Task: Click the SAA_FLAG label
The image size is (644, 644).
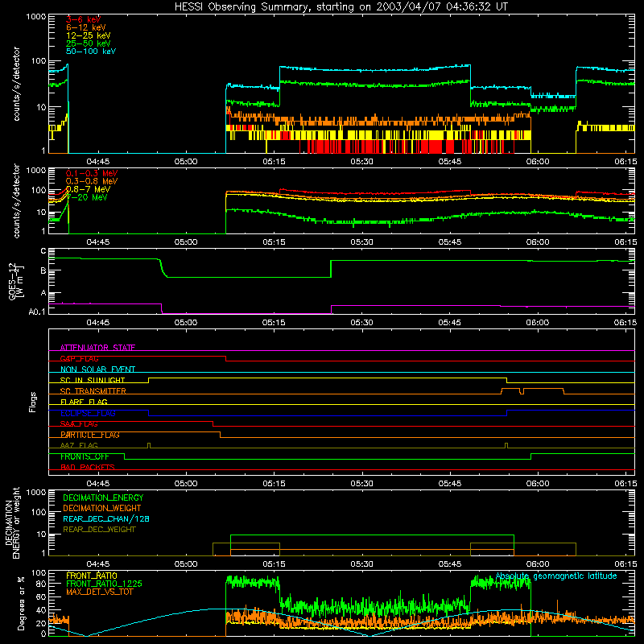Action: click(x=79, y=424)
